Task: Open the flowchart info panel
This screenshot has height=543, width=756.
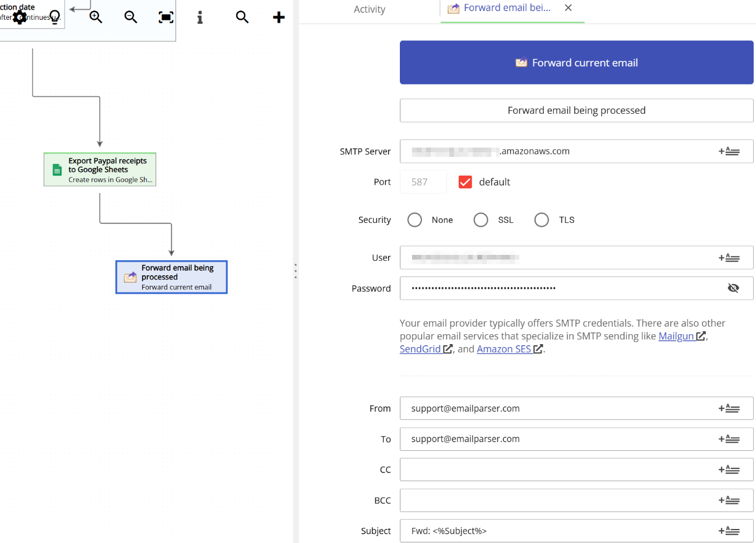Action: tap(200, 17)
